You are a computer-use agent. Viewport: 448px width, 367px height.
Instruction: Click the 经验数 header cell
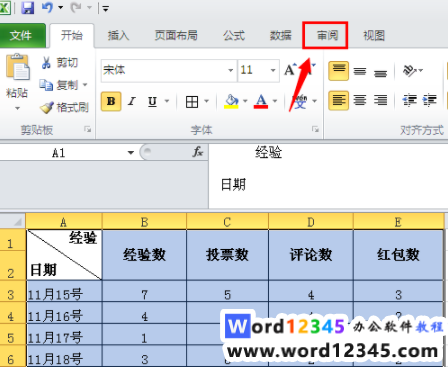pyautogui.click(x=144, y=255)
